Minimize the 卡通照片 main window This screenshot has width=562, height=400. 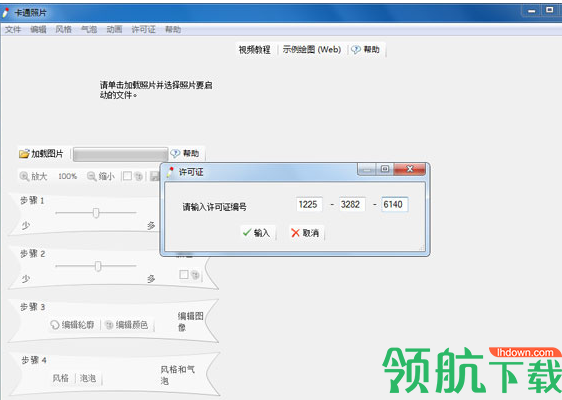[x=531, y=11]
